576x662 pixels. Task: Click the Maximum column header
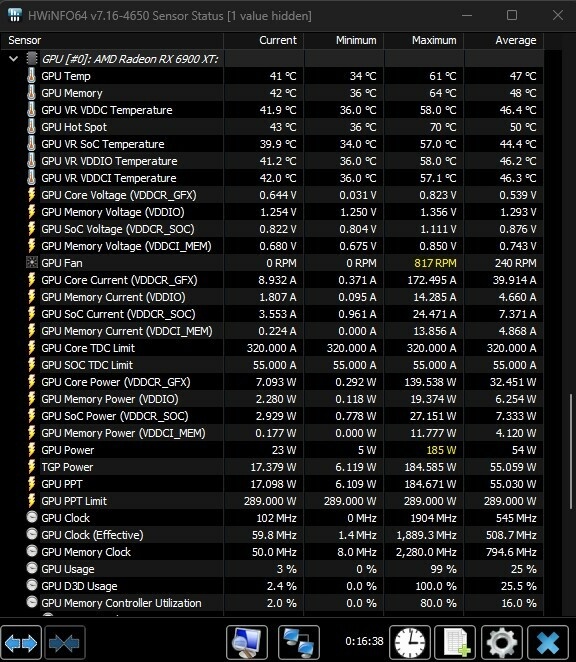tap(424, 40)
